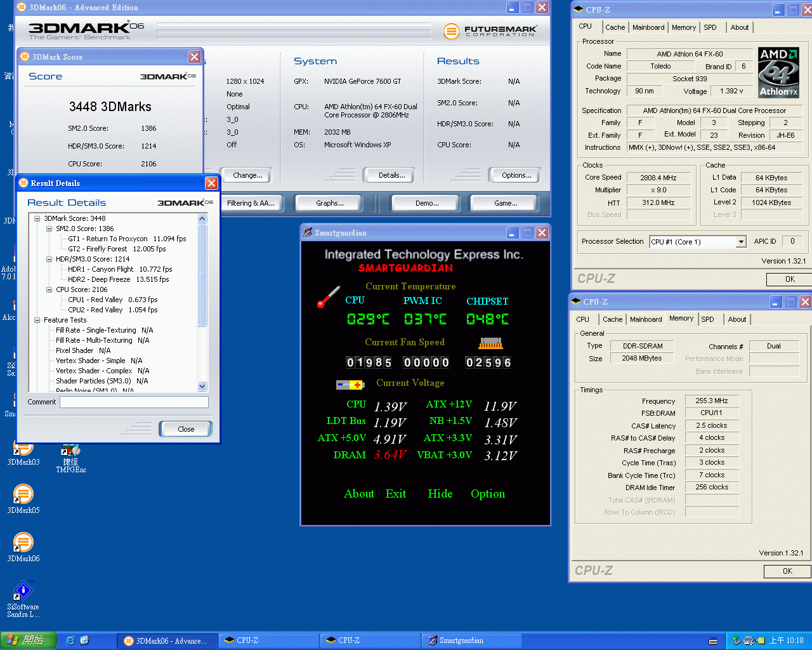The width and height of the screenshot is (812, 650).
Task: Switch to Cache tab in upper CPU-Z
Action: pos(615,27)
